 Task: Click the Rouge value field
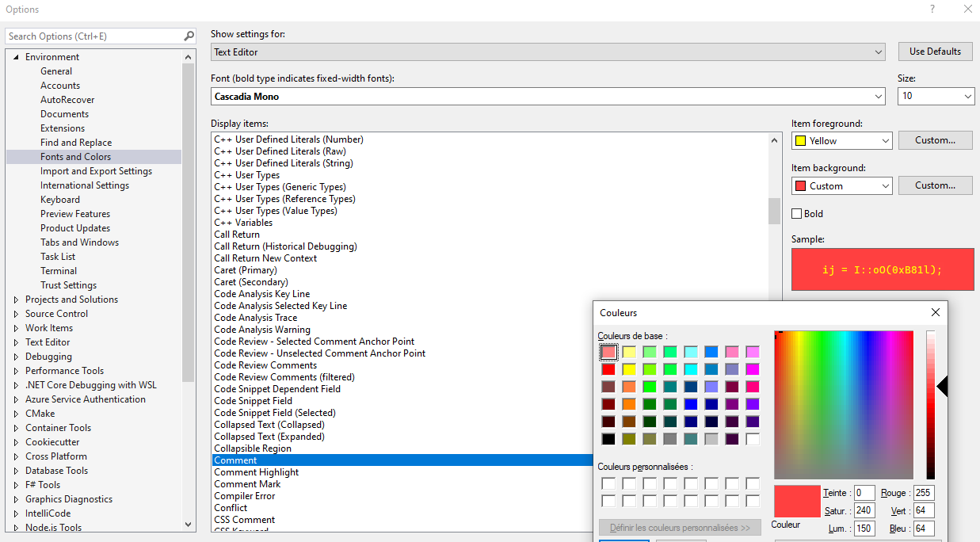coord(924,493)
